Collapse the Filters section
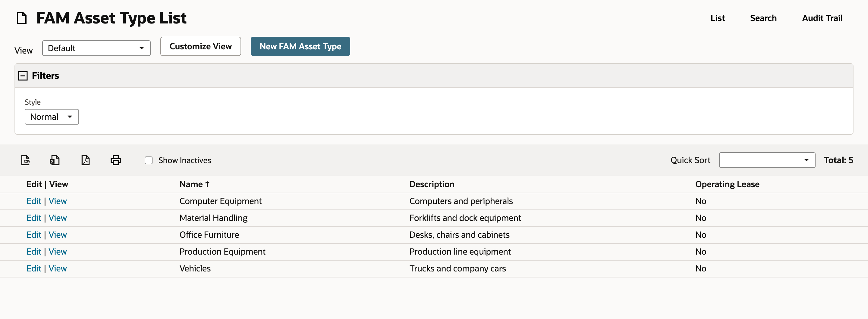Viewport: 868px width, 319px height. 23,76
